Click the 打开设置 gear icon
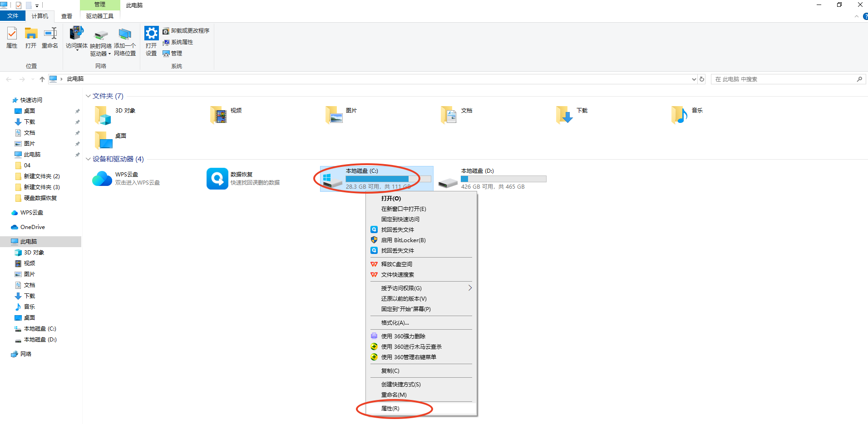The height and width of the screenshot is (424, 868). pos(151,34)
